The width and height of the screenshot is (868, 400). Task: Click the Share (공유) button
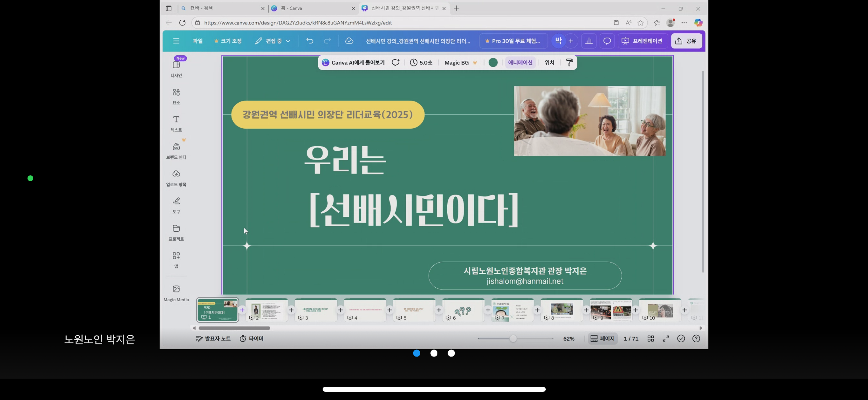click(x=686, y=41)
